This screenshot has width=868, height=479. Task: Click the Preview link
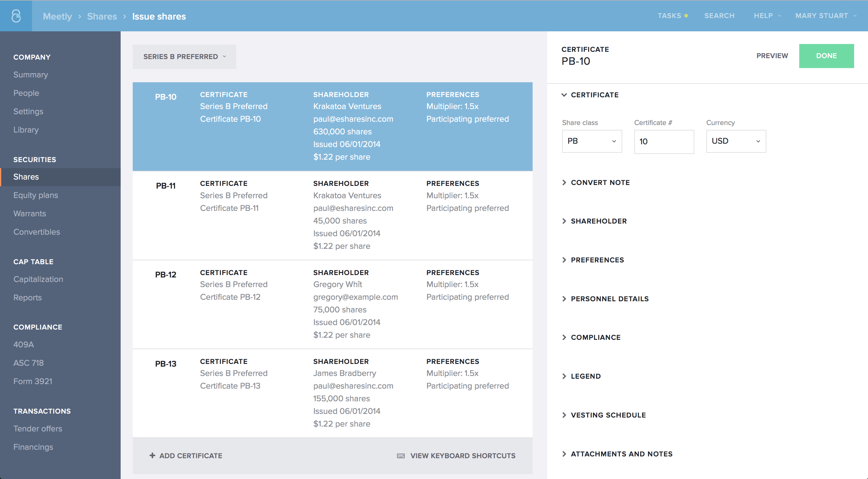(772, 56)
